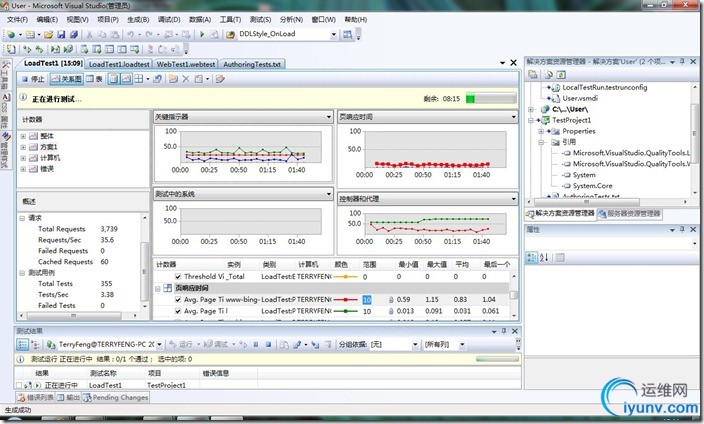
Task: Click the last pencil-note icon in load test toolbar
Action: [220, 79]
